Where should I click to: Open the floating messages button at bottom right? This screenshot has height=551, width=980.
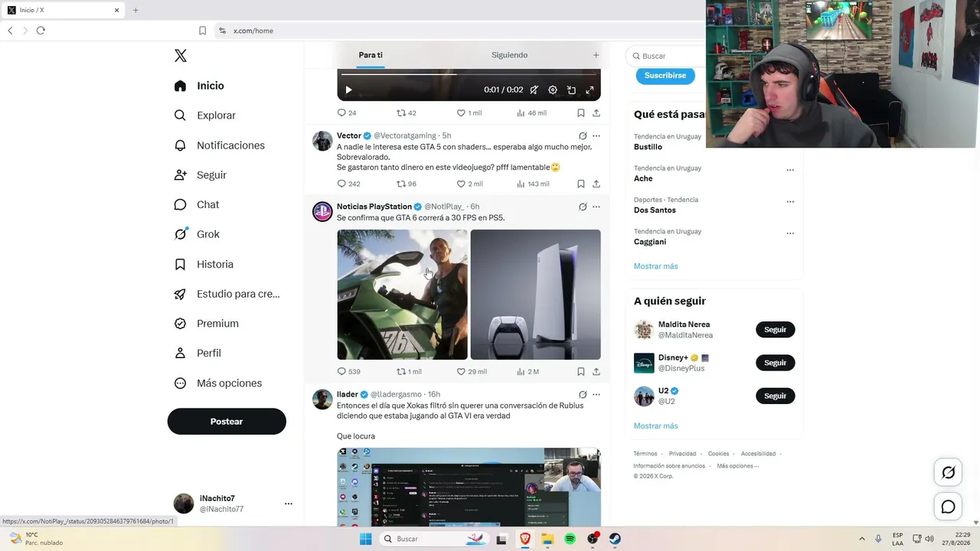(948, 507)
